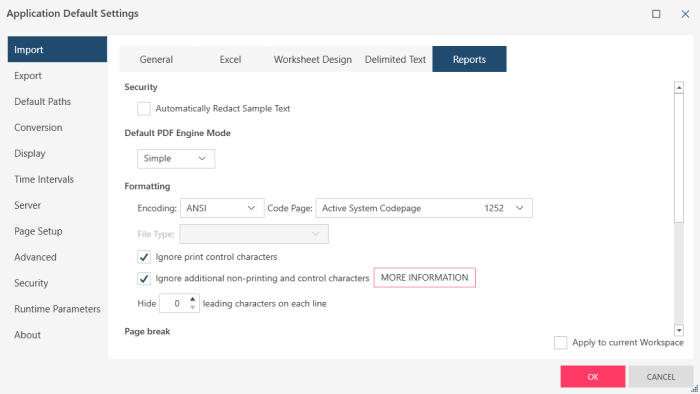The height and width of the screenshot is (394, 700).
Task: Confirm settings with OK button
Action: (x=593, y=377)
